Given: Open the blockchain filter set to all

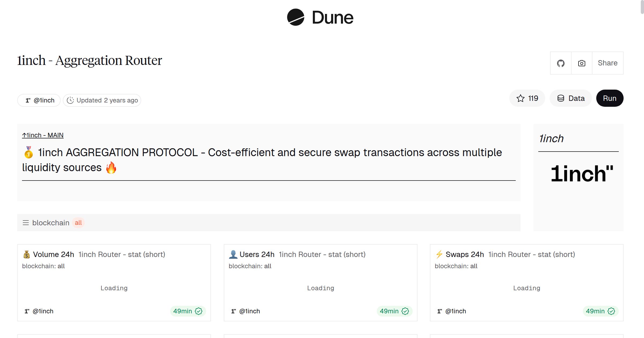Looking at the screenshot, I should 51,223.
